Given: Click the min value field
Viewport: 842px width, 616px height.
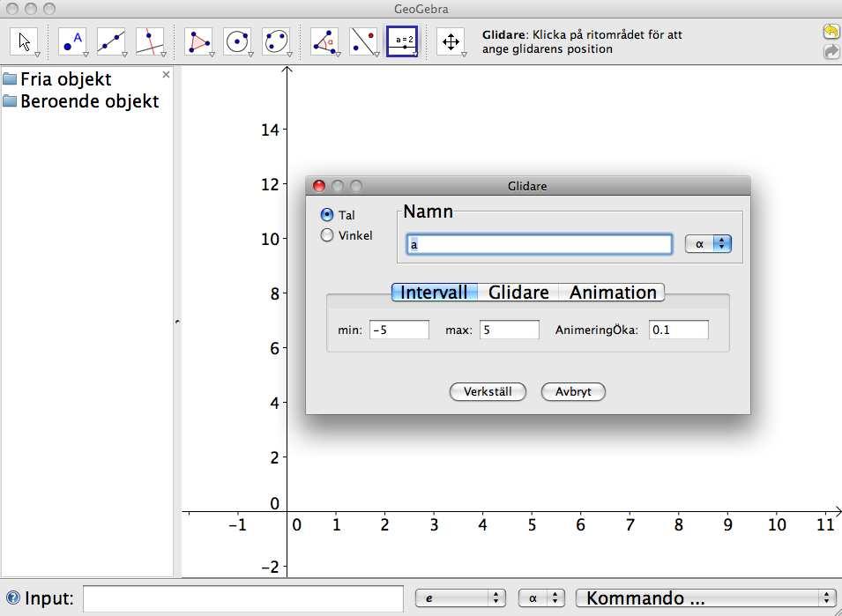Looking at the screenshot, I should click(x=399, y=330).
